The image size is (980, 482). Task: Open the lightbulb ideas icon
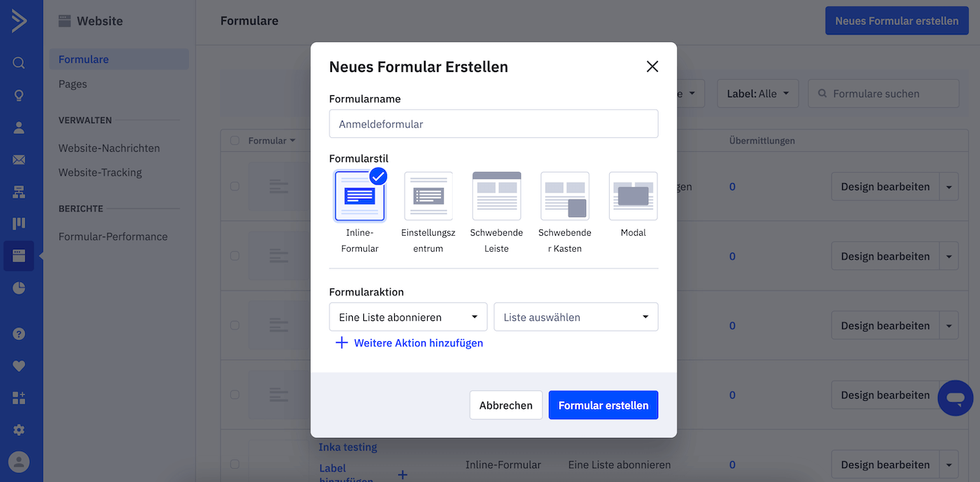[x=19, y=95]
